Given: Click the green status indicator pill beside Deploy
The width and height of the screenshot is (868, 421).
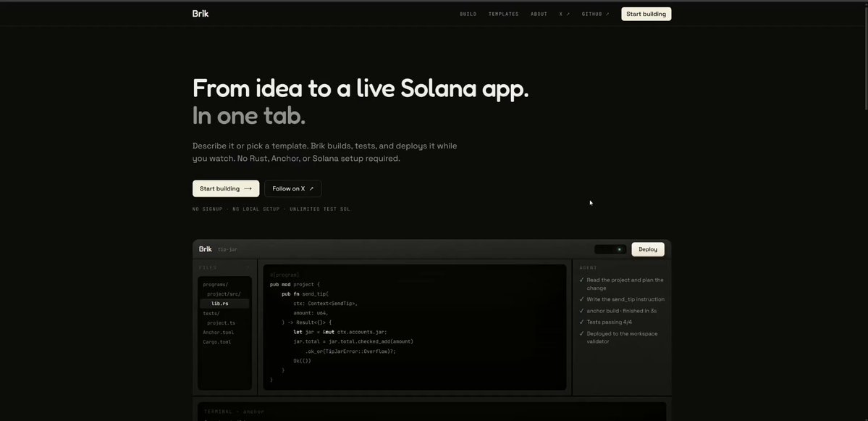Looking at the screenshot, I should click(x=610, y=249).
